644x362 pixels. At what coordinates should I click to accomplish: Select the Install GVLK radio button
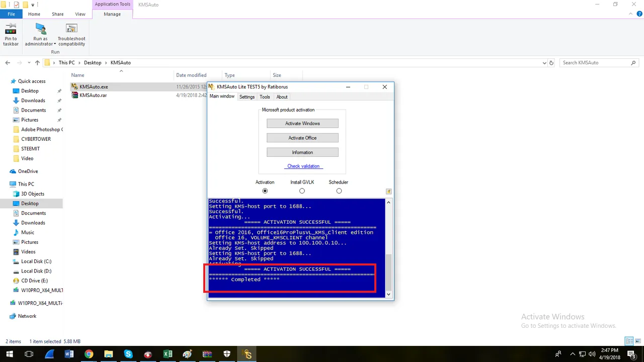pyautogui.click(x=302, y=191)
